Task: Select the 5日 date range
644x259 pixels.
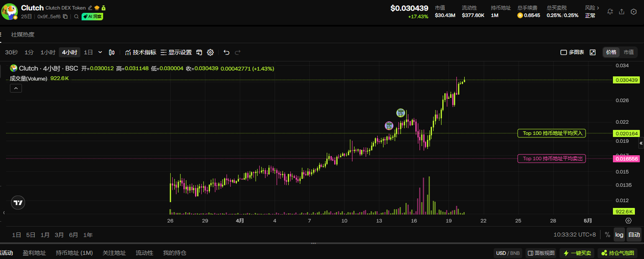Action: (31, 235)
